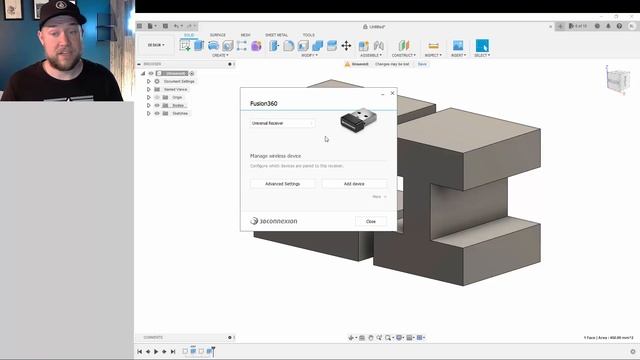Switch to the Mesh tab

point(245,35)
